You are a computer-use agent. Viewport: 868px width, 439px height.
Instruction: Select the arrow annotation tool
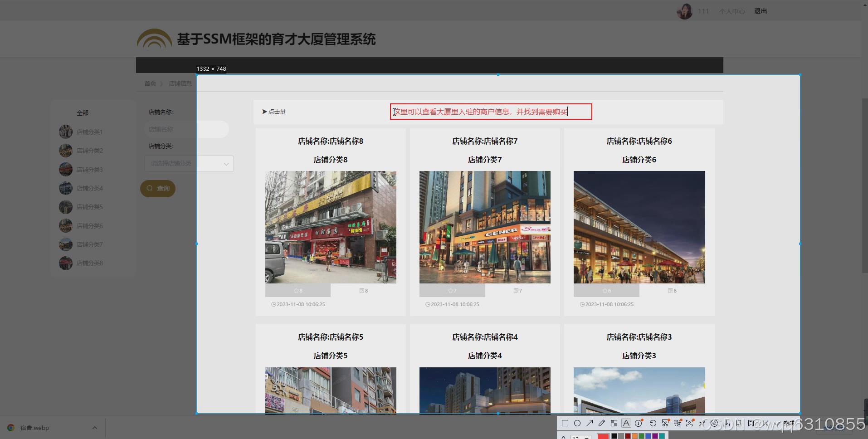click(590, 423)
